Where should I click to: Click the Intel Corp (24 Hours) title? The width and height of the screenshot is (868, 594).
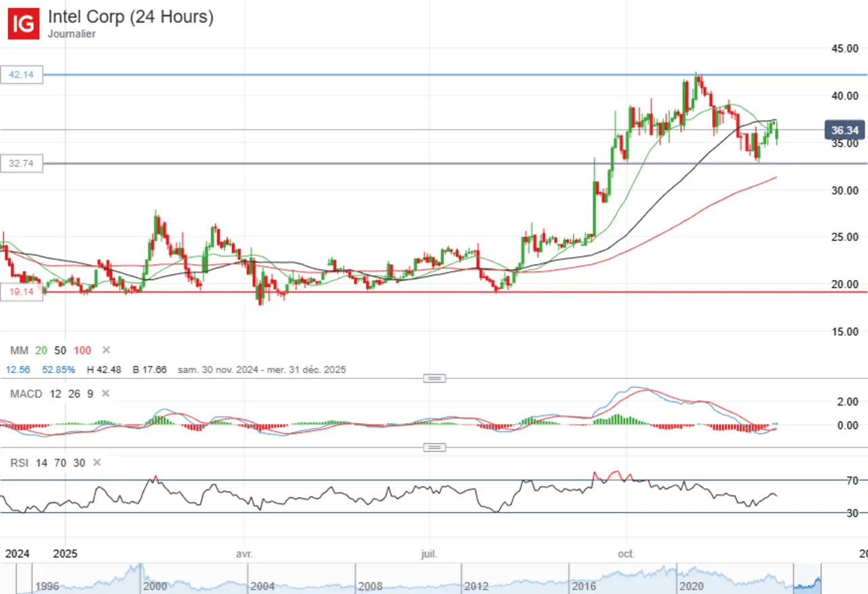(130, 17)
